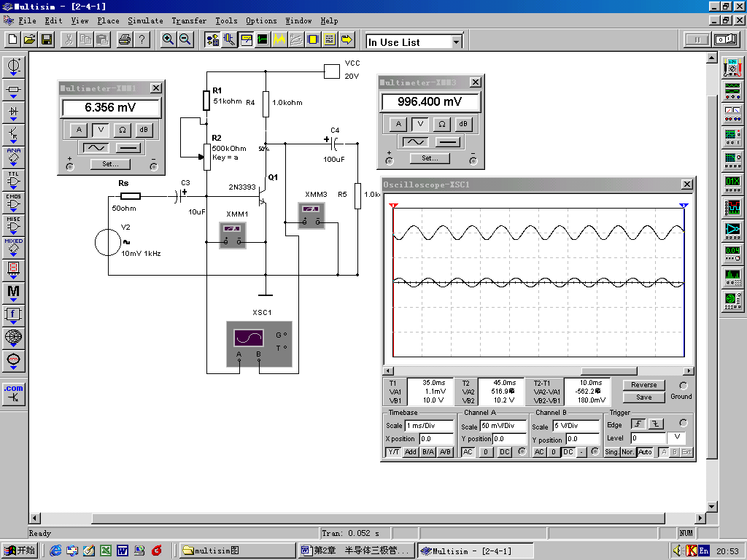Screen dimensions: 747x560
Task: Open Transistors component bin
Action: tap(13, 135)
